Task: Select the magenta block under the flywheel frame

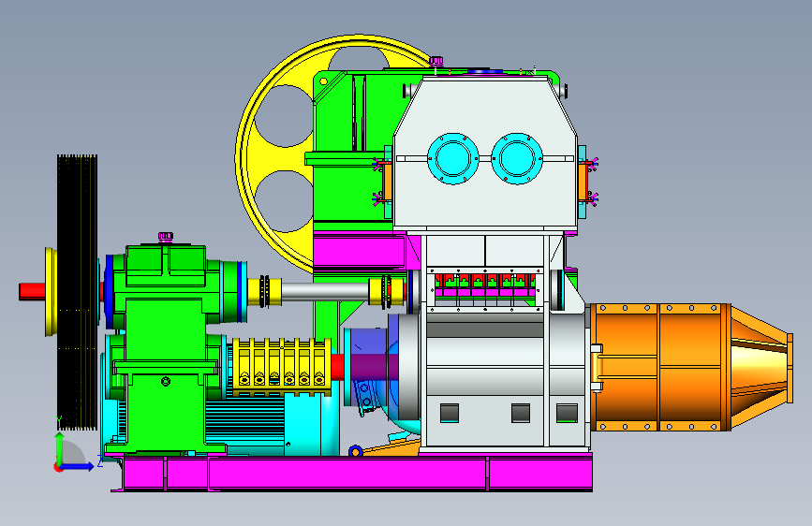Action: tap(361, 251)
